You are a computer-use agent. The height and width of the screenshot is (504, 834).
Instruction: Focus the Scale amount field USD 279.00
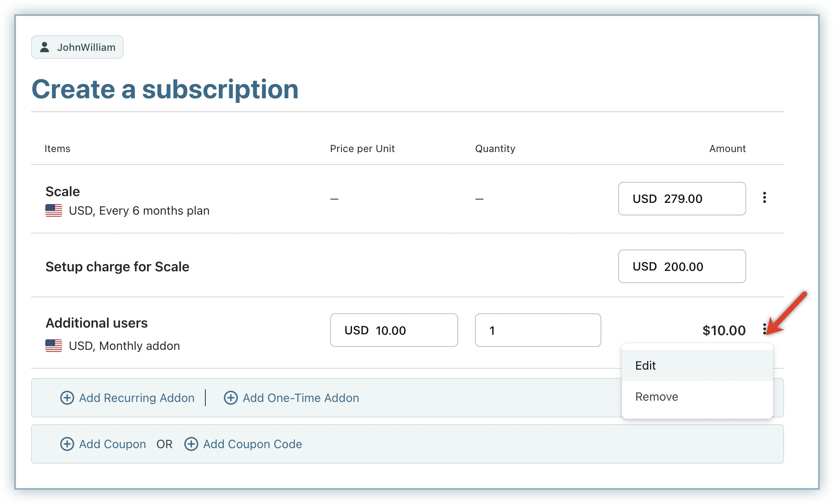(x=682, y=199)
